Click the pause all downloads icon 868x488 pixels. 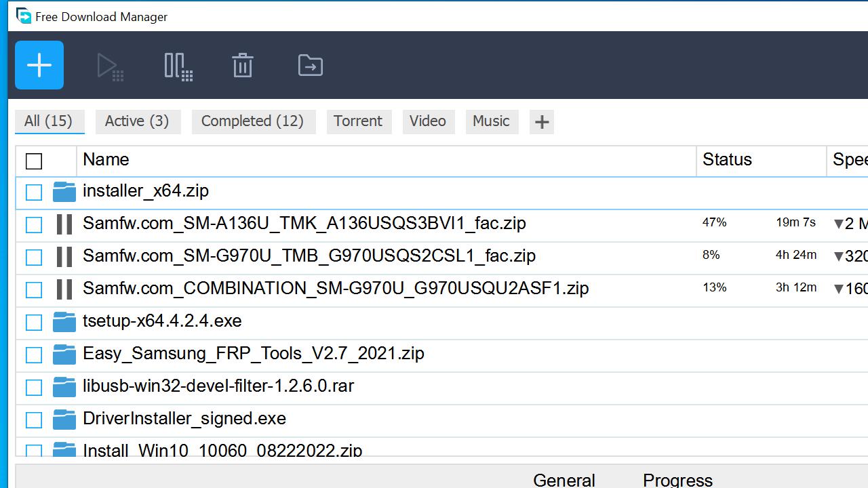178,66
